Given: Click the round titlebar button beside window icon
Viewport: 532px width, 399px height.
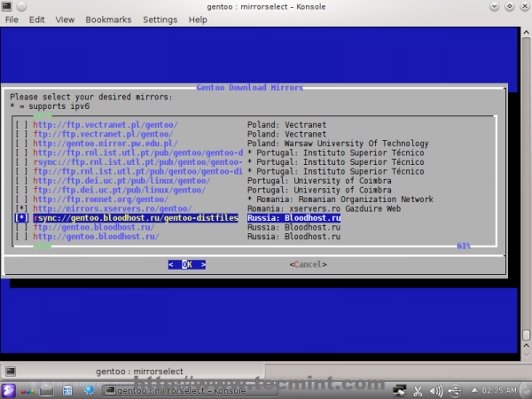Looking at the screenshot, I should 21,6.
